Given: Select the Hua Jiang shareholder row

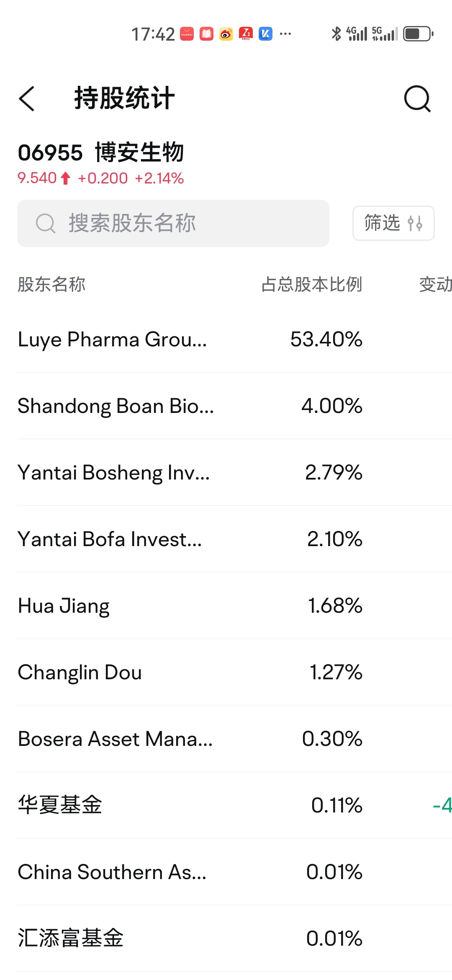Looking at the screenshot, I should point(234,606).
